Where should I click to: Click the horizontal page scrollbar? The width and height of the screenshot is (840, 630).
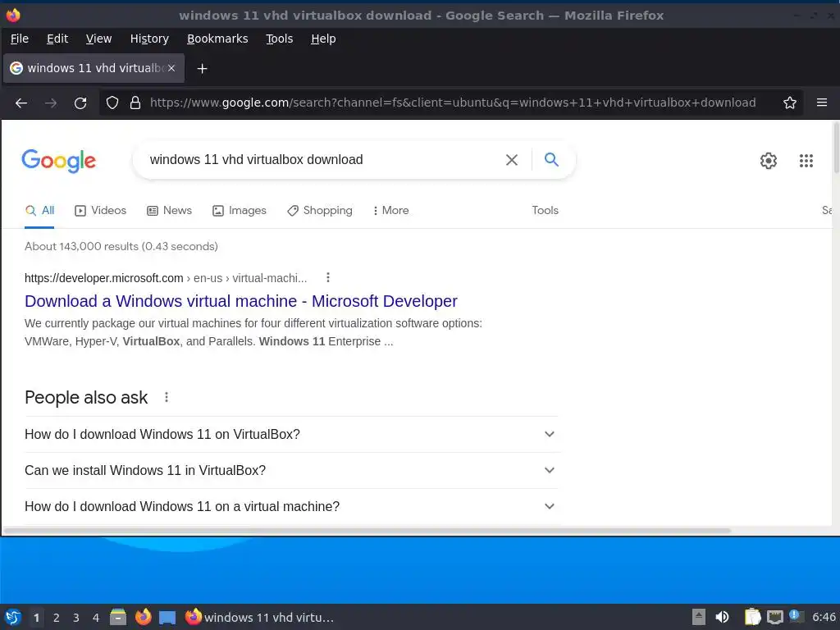(367, 531)
